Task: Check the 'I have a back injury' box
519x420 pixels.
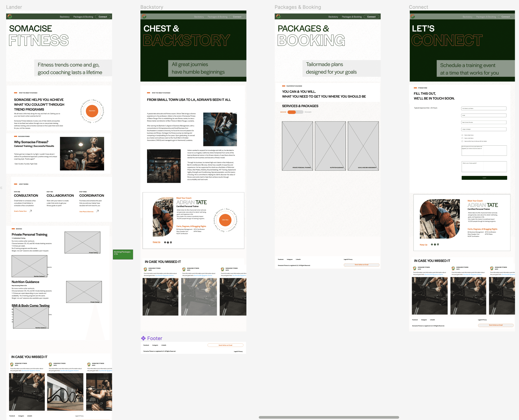Action: 462,135
